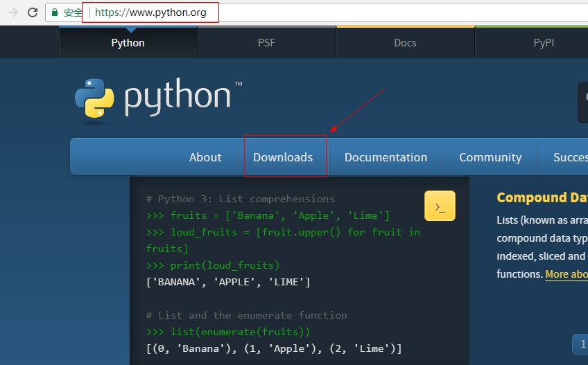
Task: Switch to the Docs tab
Action: point(406,43)
